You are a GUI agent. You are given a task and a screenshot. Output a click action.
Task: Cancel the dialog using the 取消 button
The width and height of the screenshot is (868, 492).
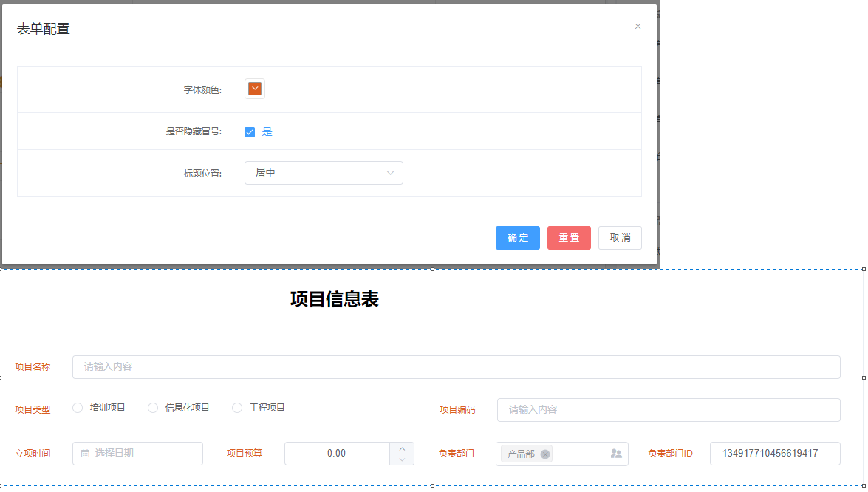click(x=620, y=238)
